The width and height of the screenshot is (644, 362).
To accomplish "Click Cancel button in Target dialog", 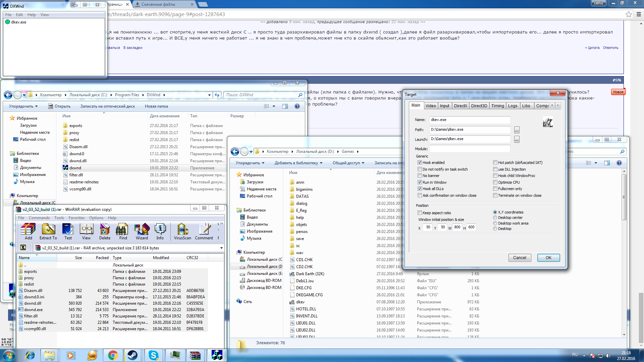I will [520, 258].
